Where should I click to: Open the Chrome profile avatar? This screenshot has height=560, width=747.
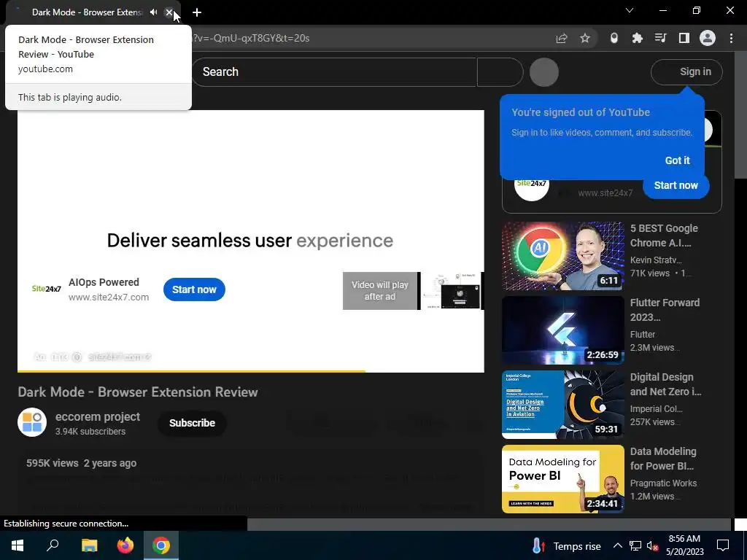tap(707, 38)
